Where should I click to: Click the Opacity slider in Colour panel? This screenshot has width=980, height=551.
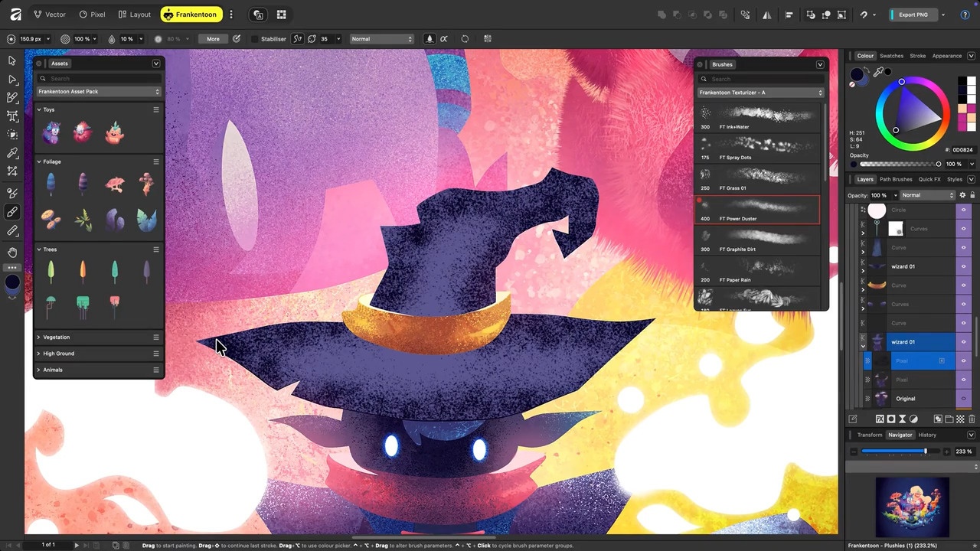[x=900, y=164]
